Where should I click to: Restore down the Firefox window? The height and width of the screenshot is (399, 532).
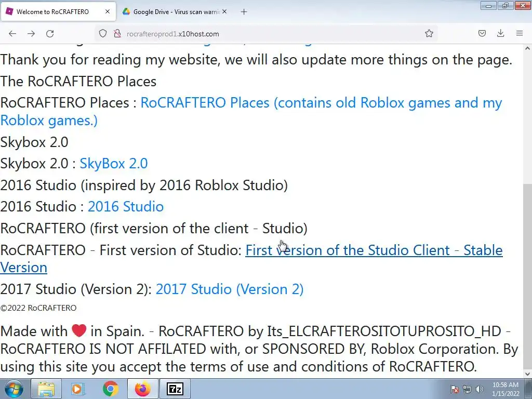506,5
